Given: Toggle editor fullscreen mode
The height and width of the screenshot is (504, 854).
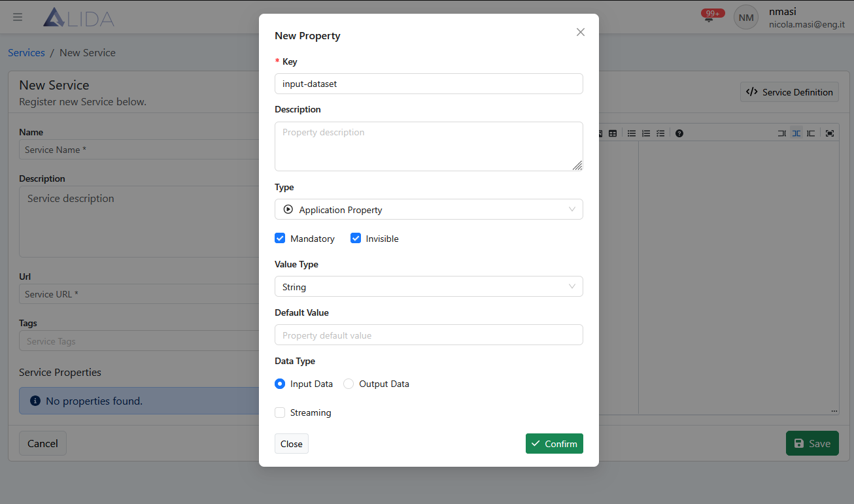Looking at the screenshot, I should (830, 133).
